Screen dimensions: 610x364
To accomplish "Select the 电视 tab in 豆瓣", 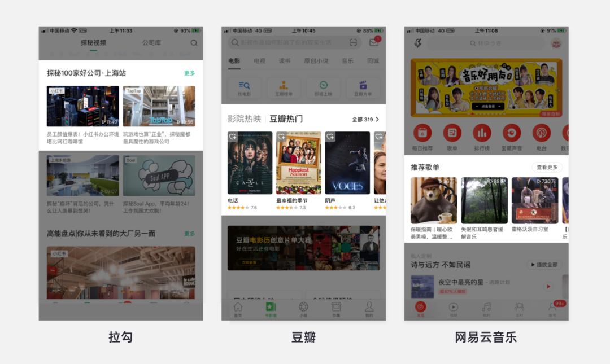I will coord(259,61).
